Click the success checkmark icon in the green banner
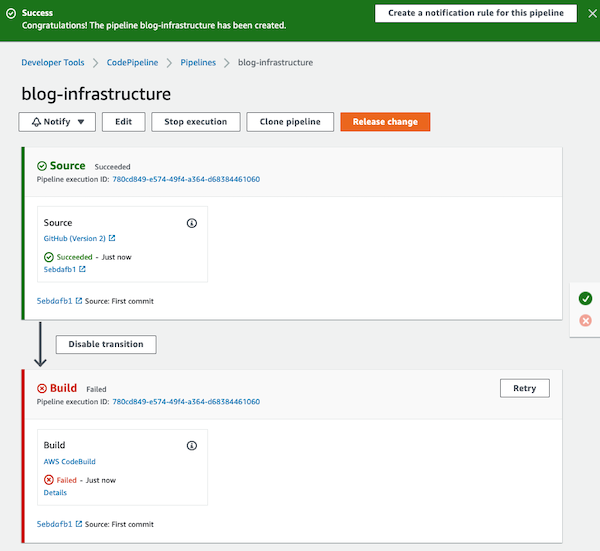Viewport: 600px width, 551px height. point(11,13)
